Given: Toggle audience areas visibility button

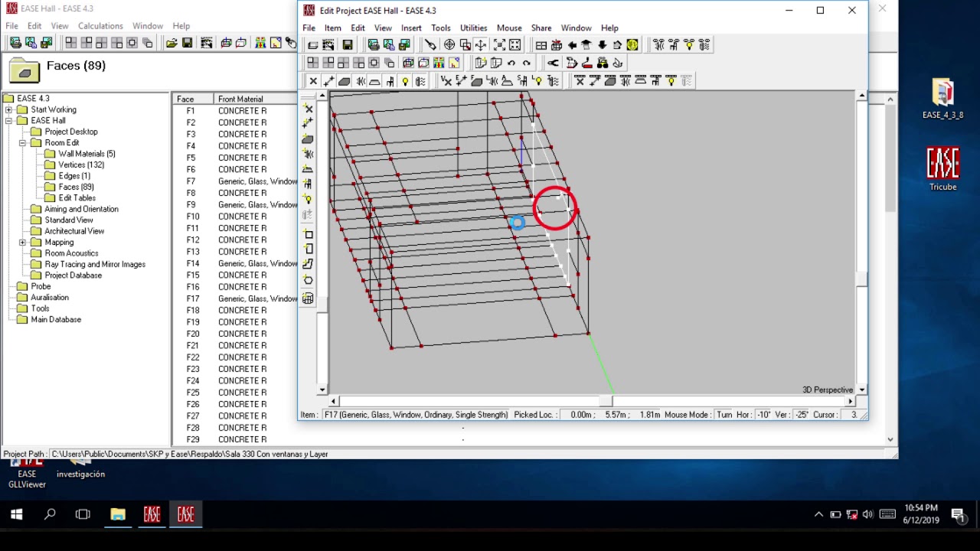Looking at the screenshot, I should click(x=374, y=81).
